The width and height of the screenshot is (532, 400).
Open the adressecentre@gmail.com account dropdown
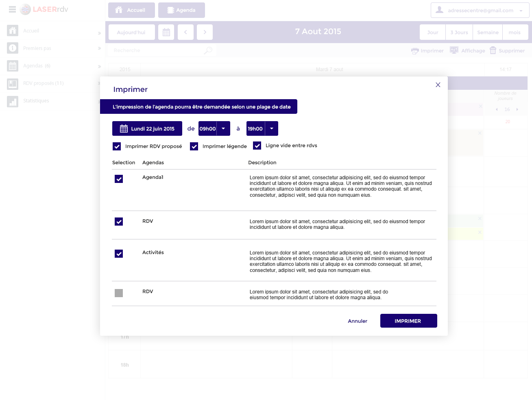point(480,11)
